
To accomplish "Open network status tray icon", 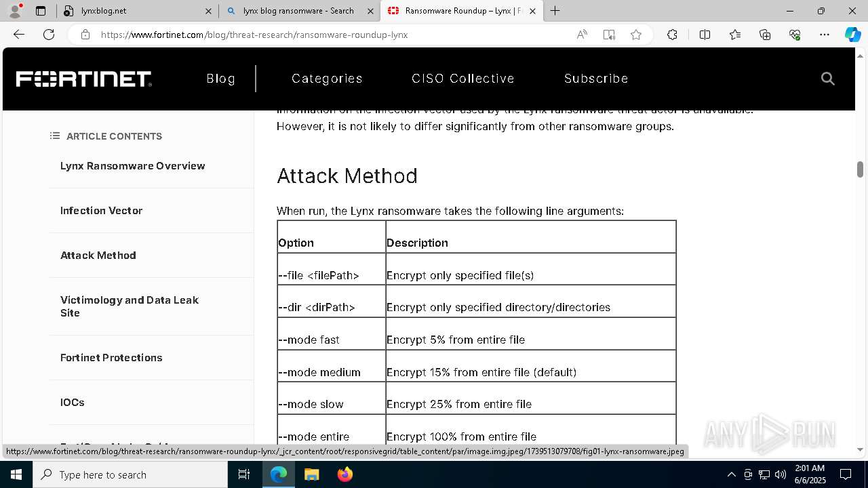I will (764, 474).
